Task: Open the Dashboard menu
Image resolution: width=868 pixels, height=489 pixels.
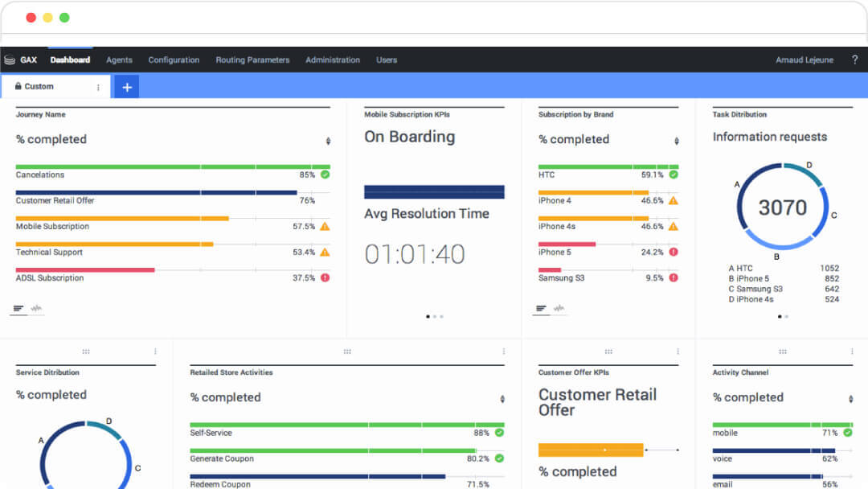Action: pyautogui.click(x=70, y=60)
